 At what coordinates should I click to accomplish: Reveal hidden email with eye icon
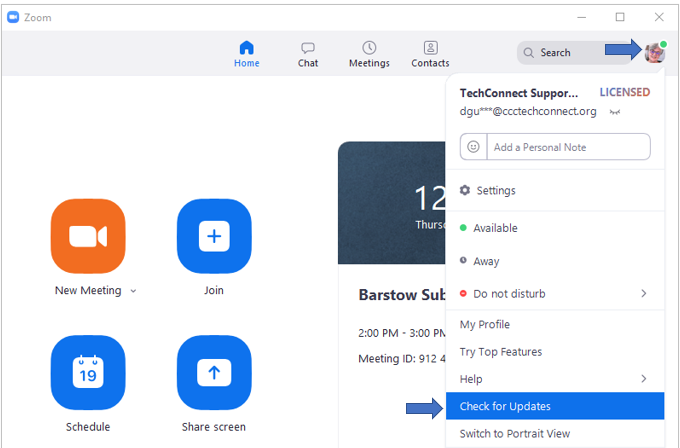[x=615, y=112]
